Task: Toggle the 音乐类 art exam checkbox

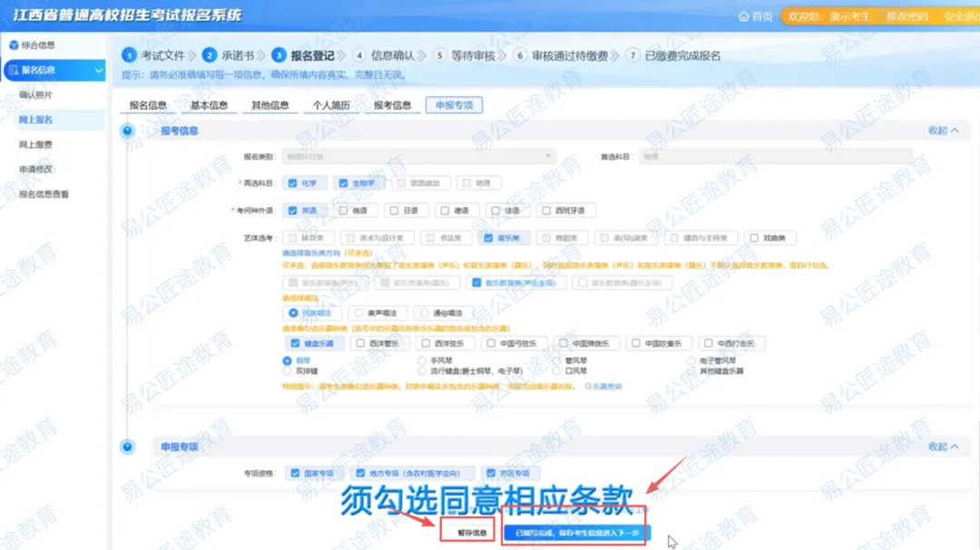Action: click(x=488, y=238)
